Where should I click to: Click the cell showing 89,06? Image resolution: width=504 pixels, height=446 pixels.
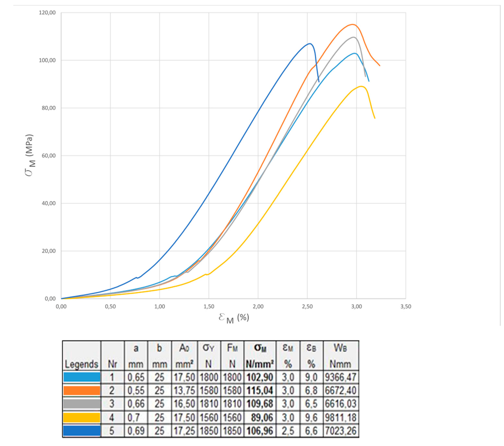262,418
